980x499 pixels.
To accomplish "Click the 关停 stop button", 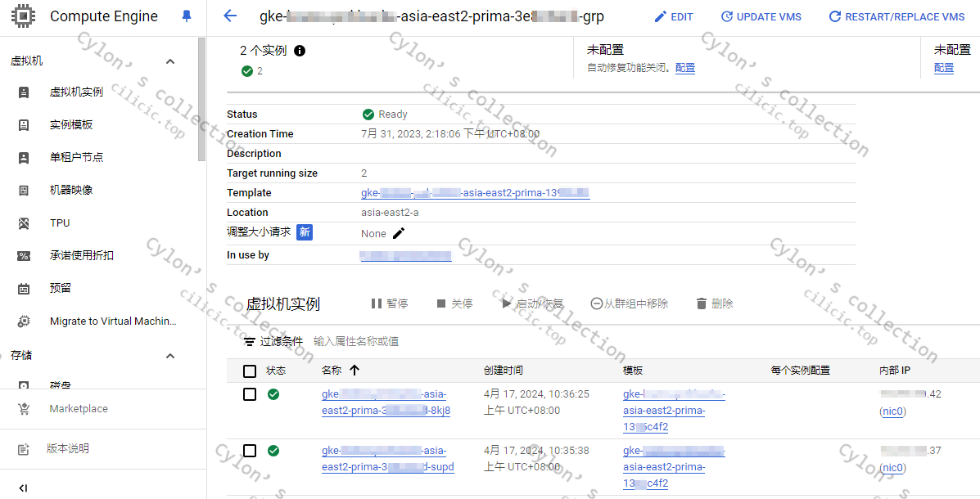I will [x=455, y=303].
